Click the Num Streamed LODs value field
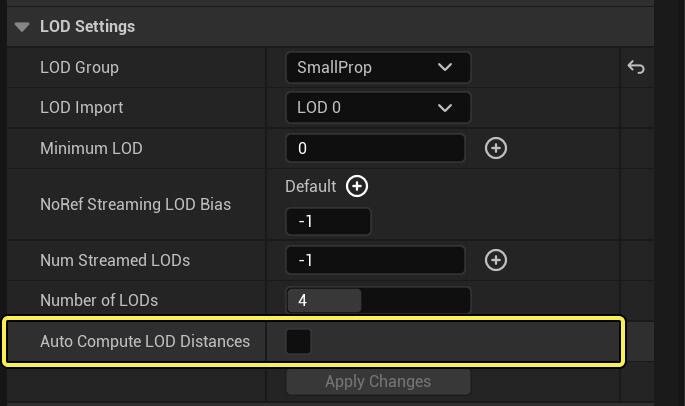The image size is (685, 406). [x=375, y=260]
